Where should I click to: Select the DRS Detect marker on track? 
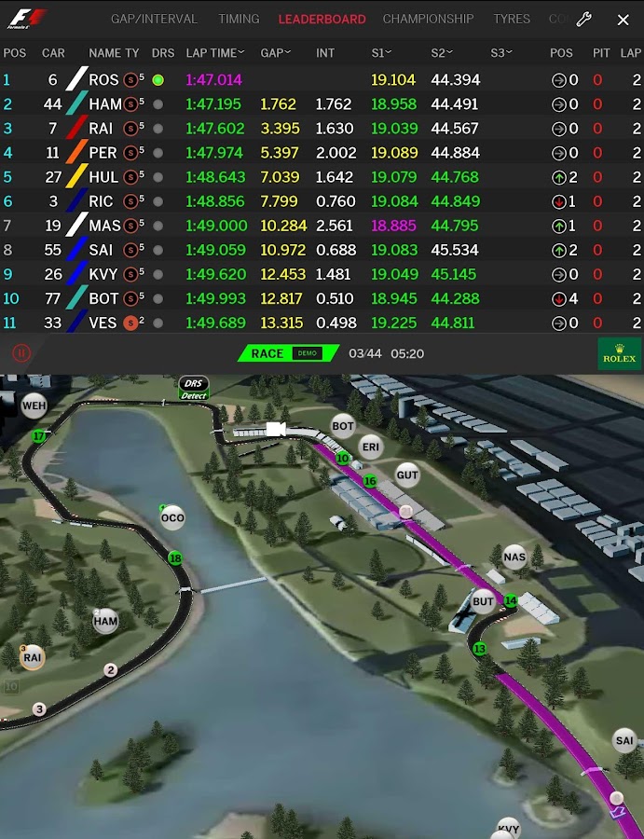[193, 389]
